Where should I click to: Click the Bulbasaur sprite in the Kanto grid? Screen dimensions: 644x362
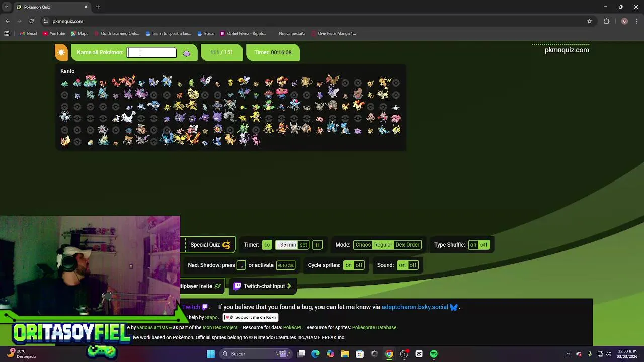pyautogui.click(x=64, y=83)
